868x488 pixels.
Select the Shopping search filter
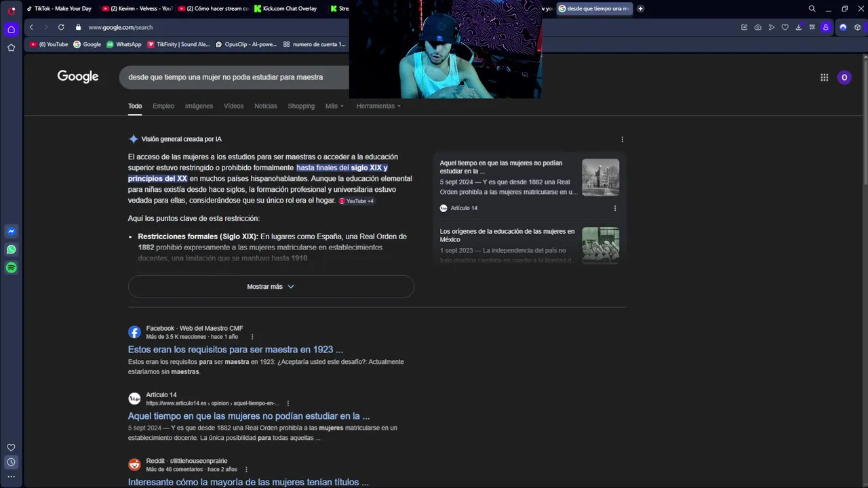pos(301,106)
